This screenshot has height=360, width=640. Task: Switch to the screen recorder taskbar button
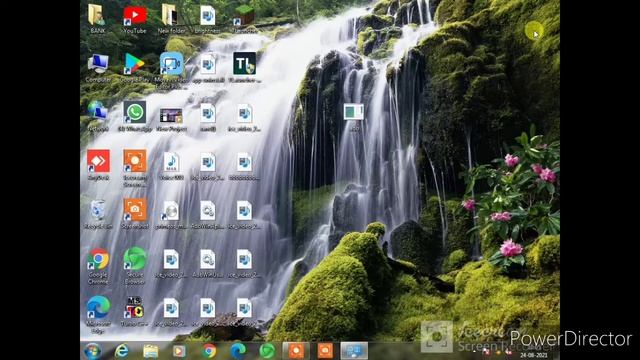pos(296,351)
